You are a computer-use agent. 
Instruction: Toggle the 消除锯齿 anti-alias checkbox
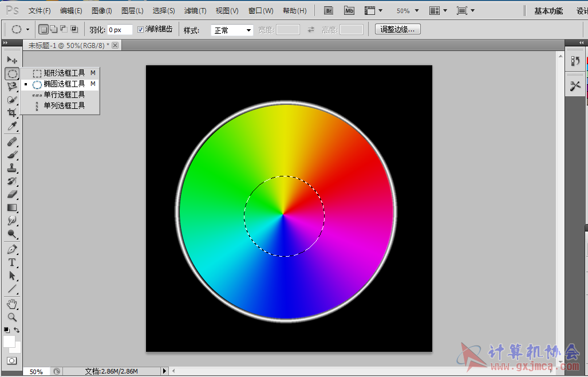(x=141, y=30)
